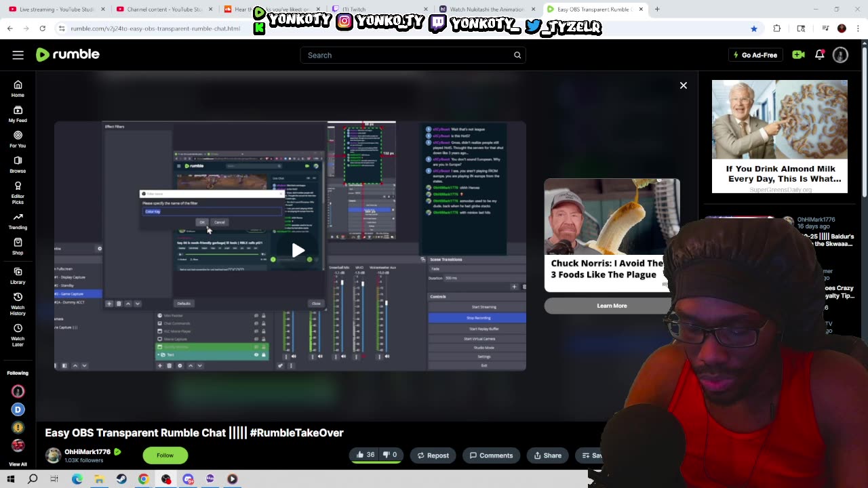Like the video with thumbs up
Viewport: 868px width, 488px height.
[x=366, y=455]
